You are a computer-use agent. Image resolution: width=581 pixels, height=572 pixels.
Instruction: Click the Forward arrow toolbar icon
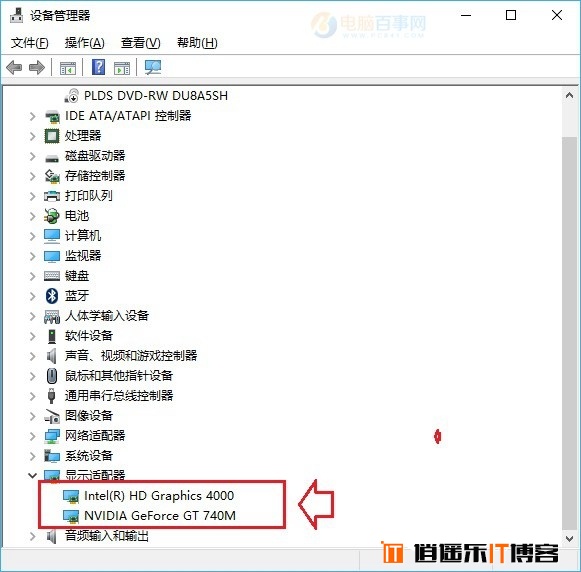tap(37, 68)
